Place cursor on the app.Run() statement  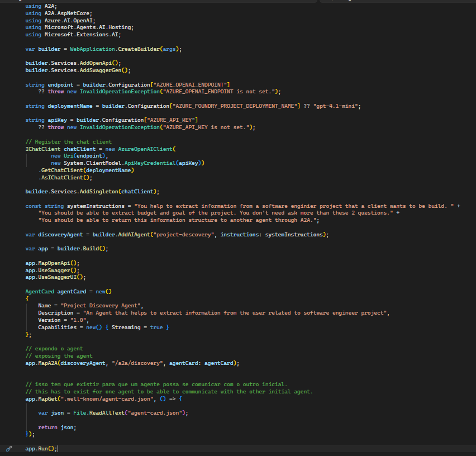click(x=40, y=449)
